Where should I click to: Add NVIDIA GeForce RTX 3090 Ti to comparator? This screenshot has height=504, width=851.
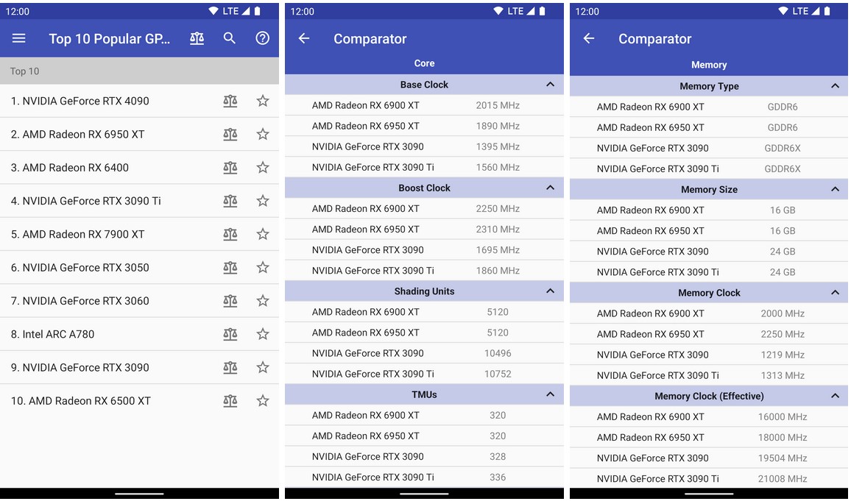(230, 201)
